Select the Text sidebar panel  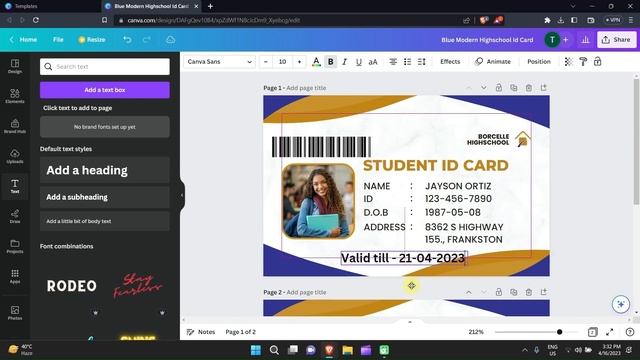(x=15, y=186)
